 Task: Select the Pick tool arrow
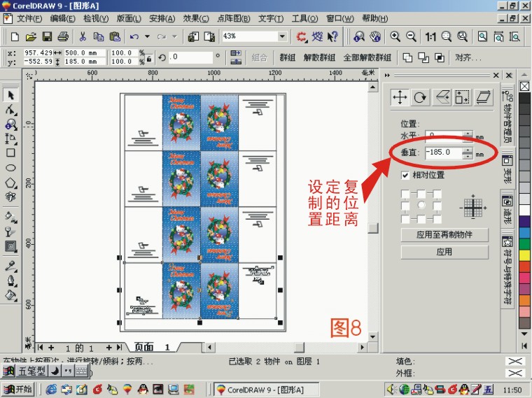point(11,95)
